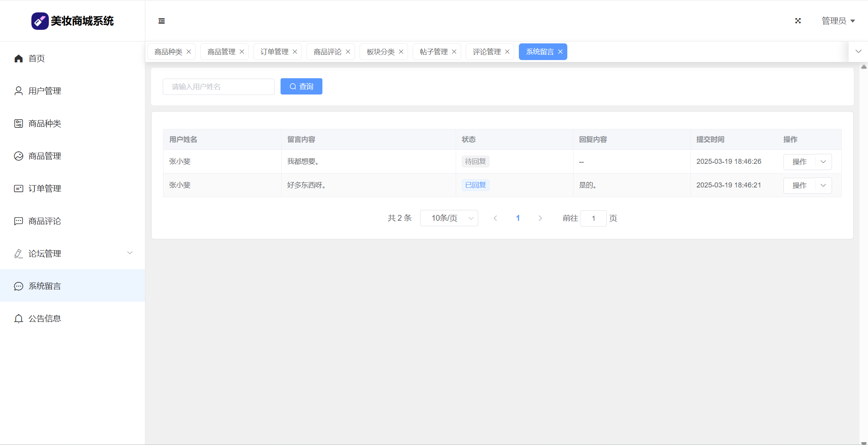
Task: Open 操作 dropdown arrow for 我都想要 row
Action: click(x=823, y=162)
